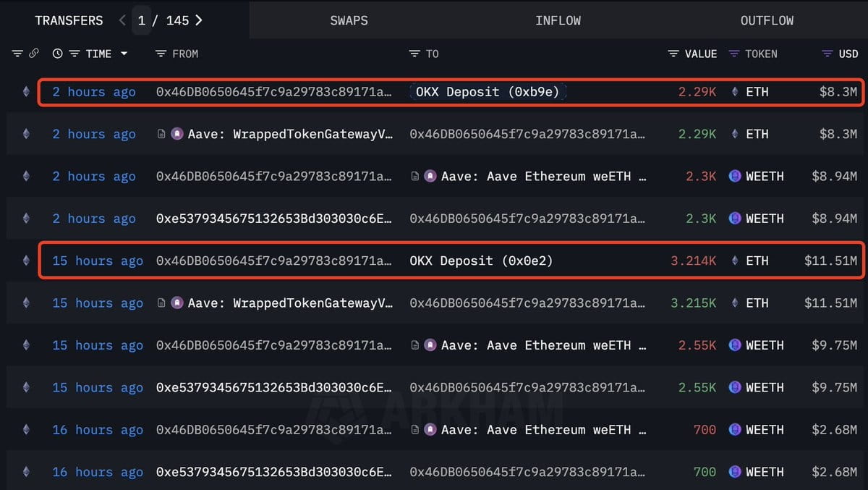Click the red 2.3K value
The height and width of the screenshot is (490, 868).
(x=701, y=176)
